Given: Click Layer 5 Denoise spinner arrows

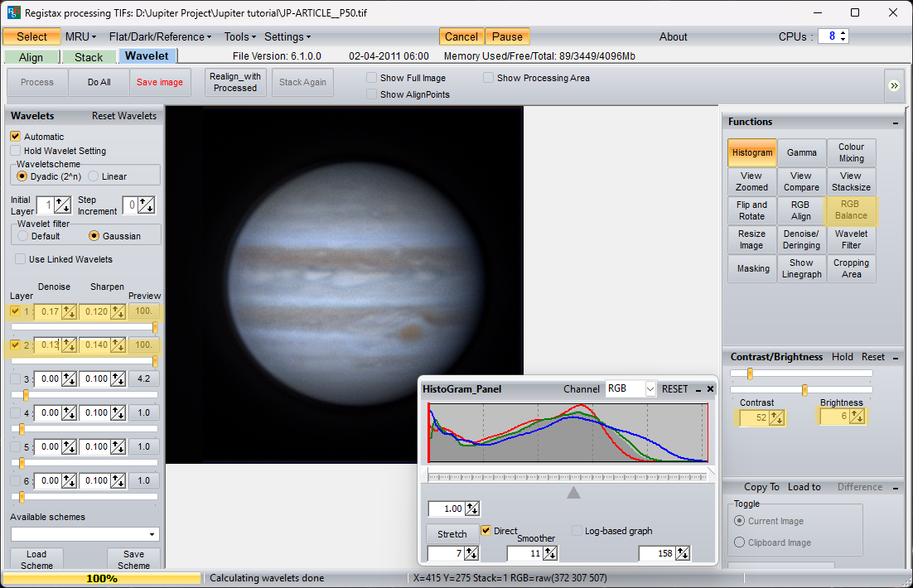Looking at the screenshot, I should click(x=70, y=447).
